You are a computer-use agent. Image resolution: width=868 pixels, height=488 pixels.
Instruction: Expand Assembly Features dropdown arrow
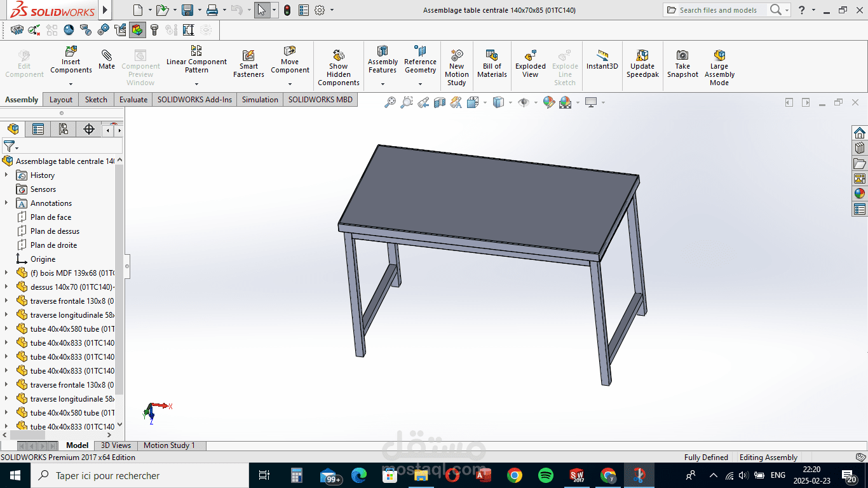383,84
